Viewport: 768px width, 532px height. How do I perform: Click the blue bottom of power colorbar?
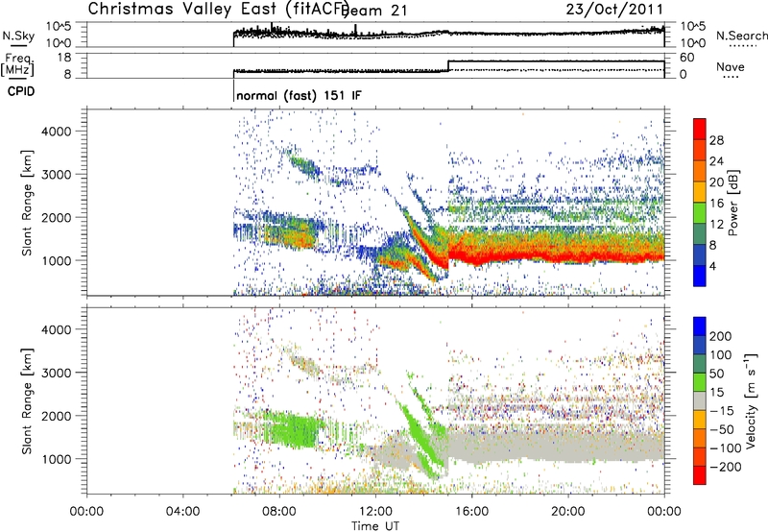[x=700, y=276]
